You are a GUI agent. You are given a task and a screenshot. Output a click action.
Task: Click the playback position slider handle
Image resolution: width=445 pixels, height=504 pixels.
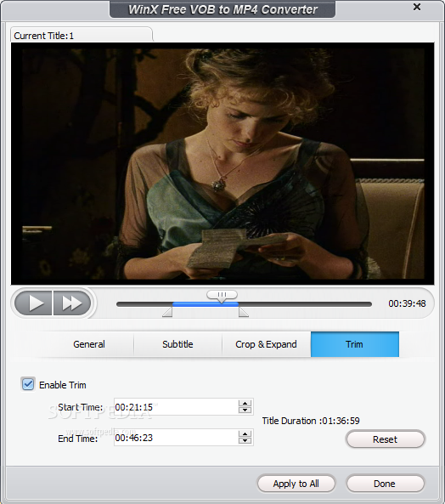point(222,296)
